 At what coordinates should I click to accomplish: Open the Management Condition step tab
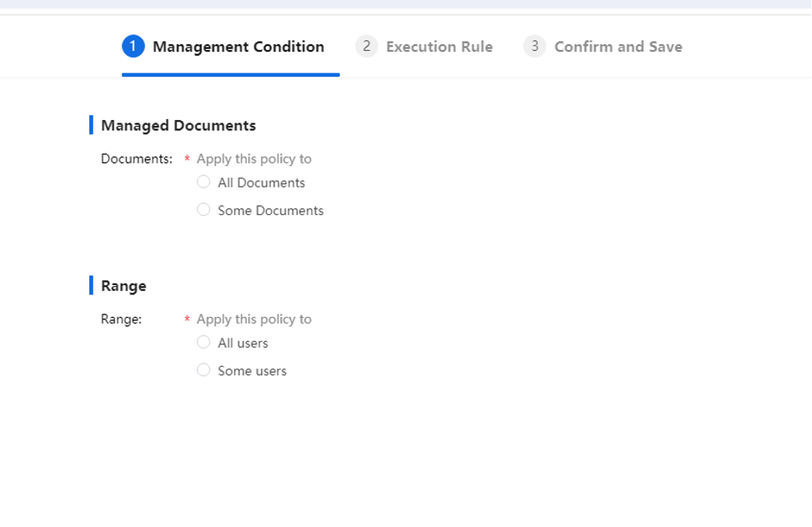(230, 47)
